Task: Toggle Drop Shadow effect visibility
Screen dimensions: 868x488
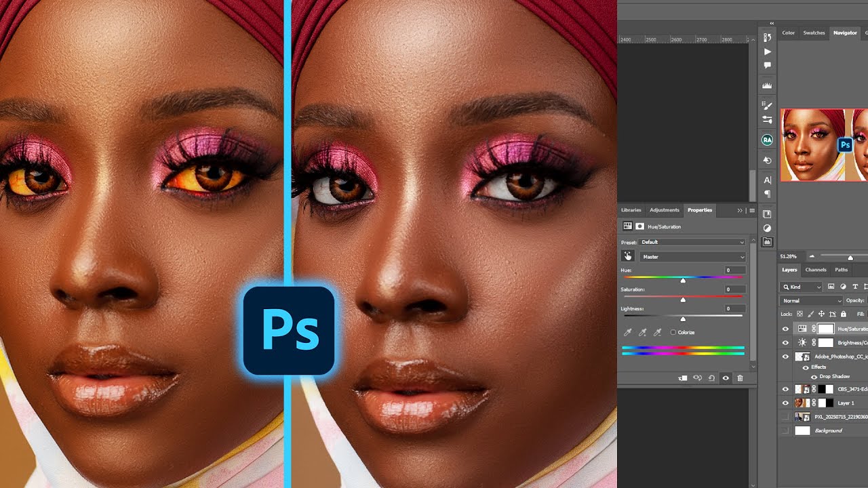Action: point(814,377)
